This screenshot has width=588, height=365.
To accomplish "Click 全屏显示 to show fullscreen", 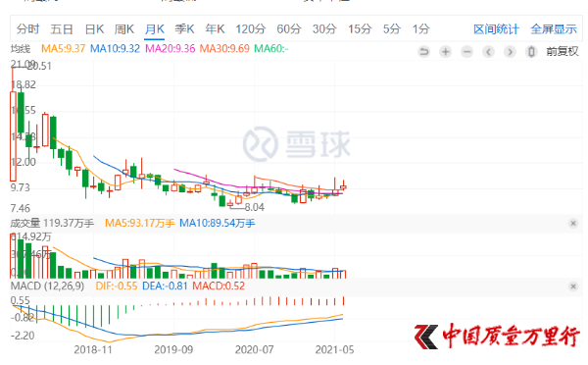I will [554, 28].
